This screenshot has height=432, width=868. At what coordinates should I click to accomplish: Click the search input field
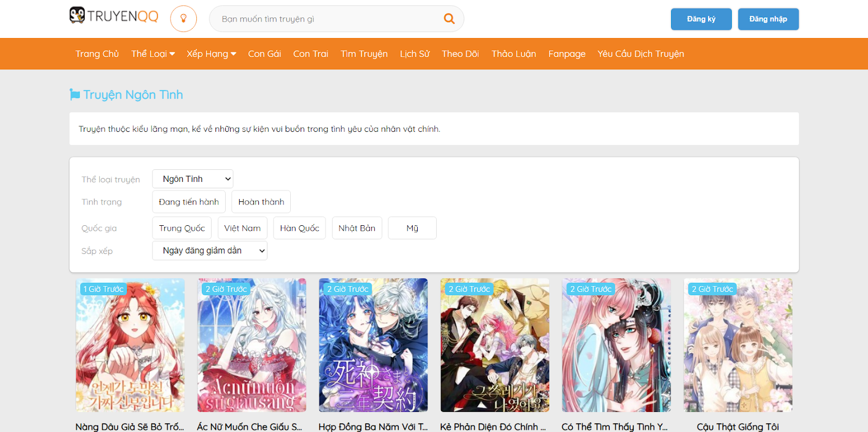325,19
